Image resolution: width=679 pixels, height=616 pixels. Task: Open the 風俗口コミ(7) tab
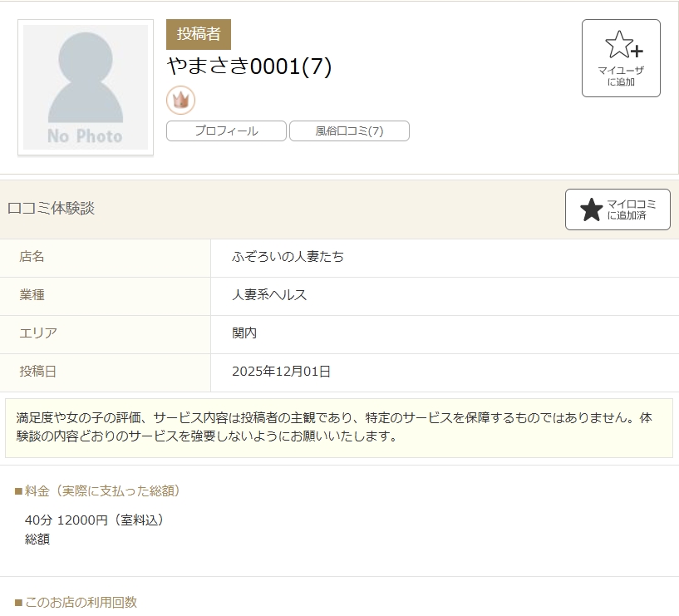pos(349,131)
